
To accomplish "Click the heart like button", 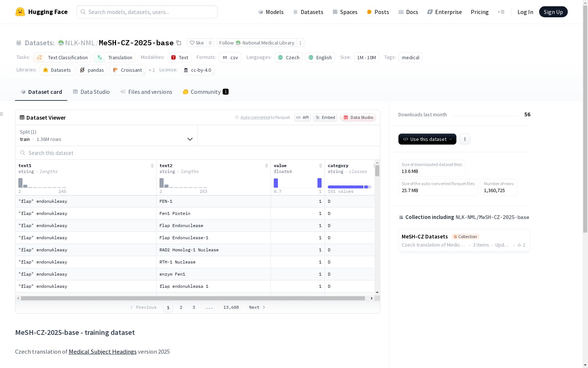I will point(197,43).
